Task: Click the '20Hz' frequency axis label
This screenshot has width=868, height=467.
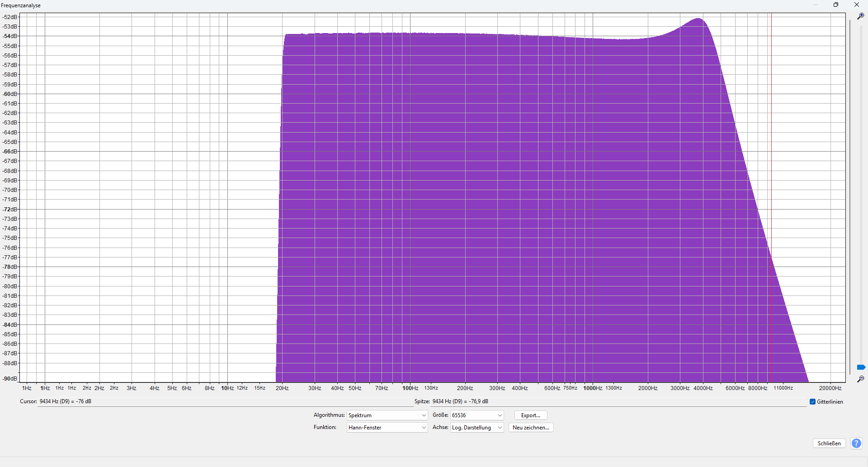Action: (282, 388)
